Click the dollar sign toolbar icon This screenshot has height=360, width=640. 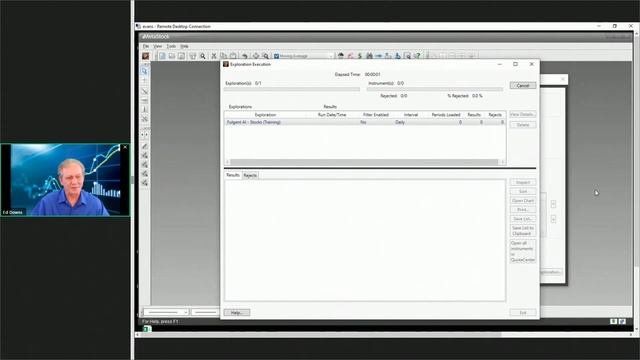pos(360,56)
